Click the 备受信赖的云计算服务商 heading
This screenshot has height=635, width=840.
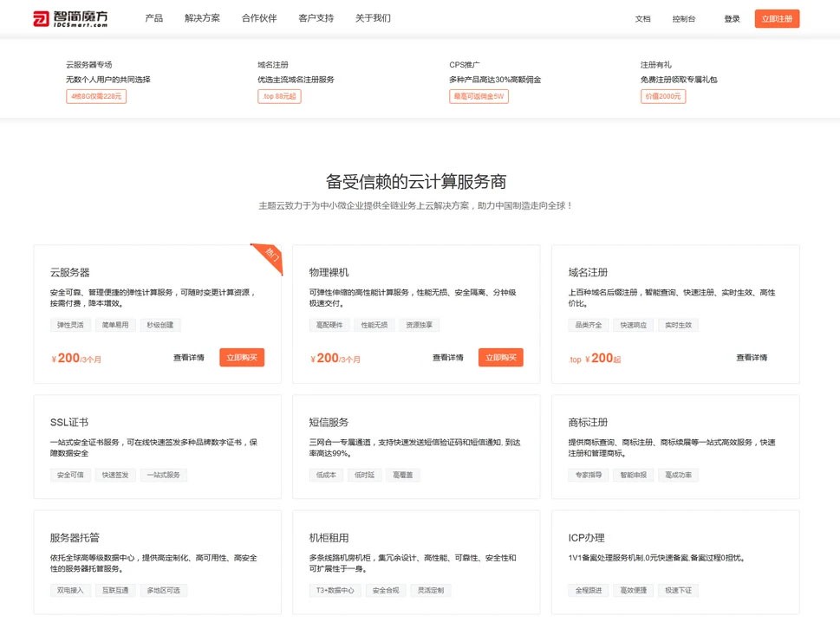point(416,182)
